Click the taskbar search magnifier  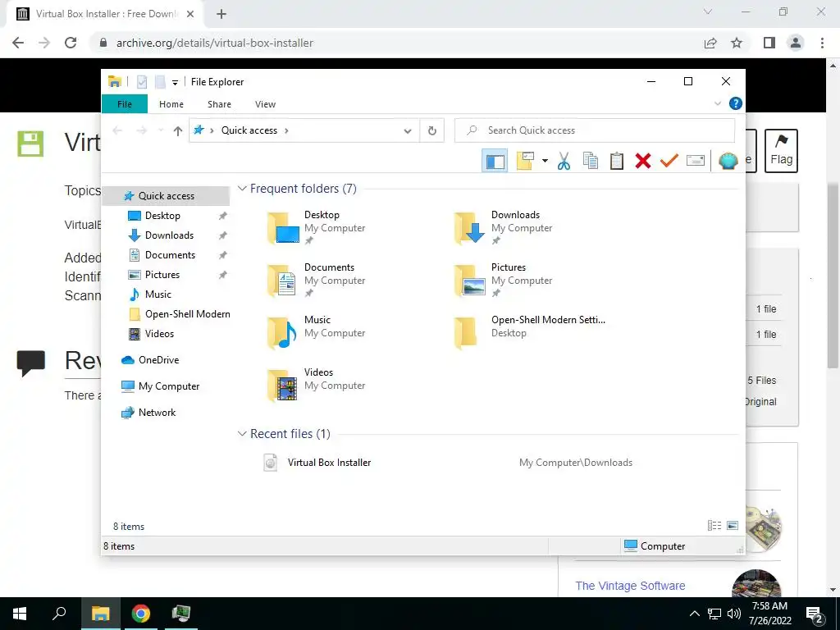pyautogui.click(x=59, y=614)
